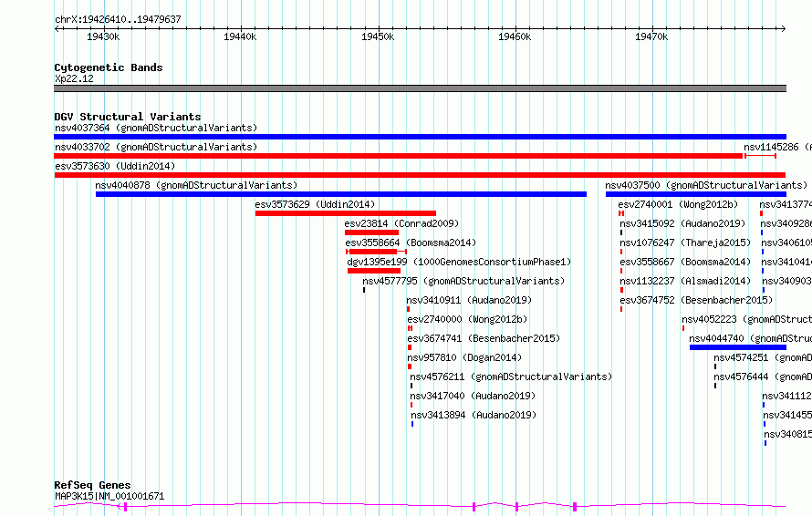Click nsv1145286 variant label
Screen dimensions: 812x516
click(x=778, y=147)
